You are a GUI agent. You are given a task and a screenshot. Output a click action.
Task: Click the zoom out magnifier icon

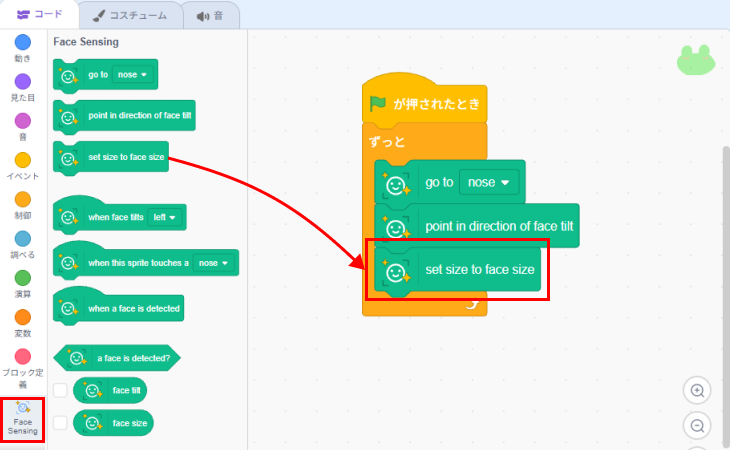point(697,426)
